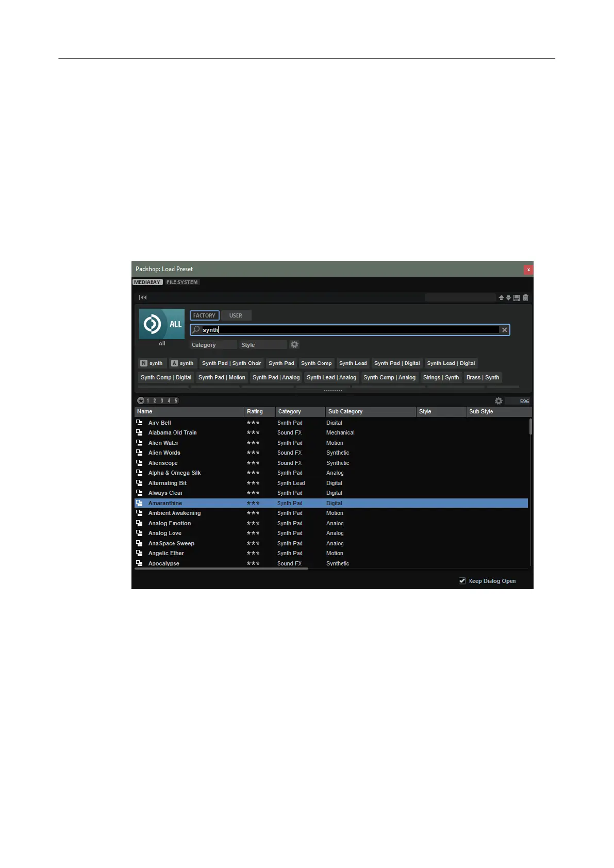Switch to the FILE SYSTEM tab

click(x=182, y=282)
